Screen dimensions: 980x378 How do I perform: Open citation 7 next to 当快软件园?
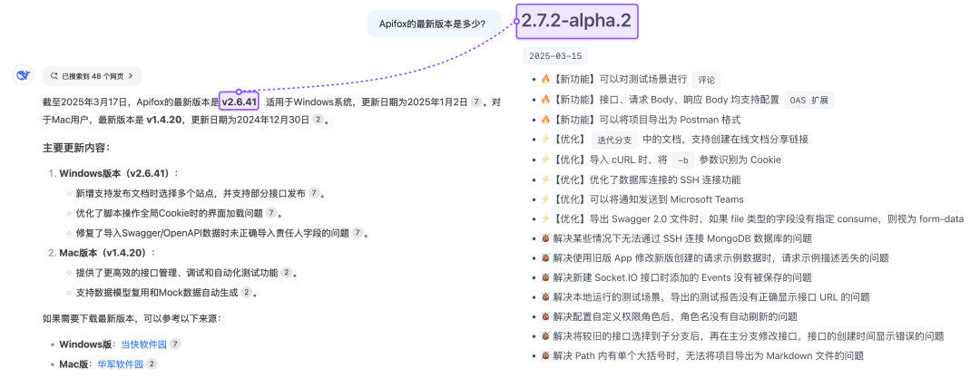[175, 344]
